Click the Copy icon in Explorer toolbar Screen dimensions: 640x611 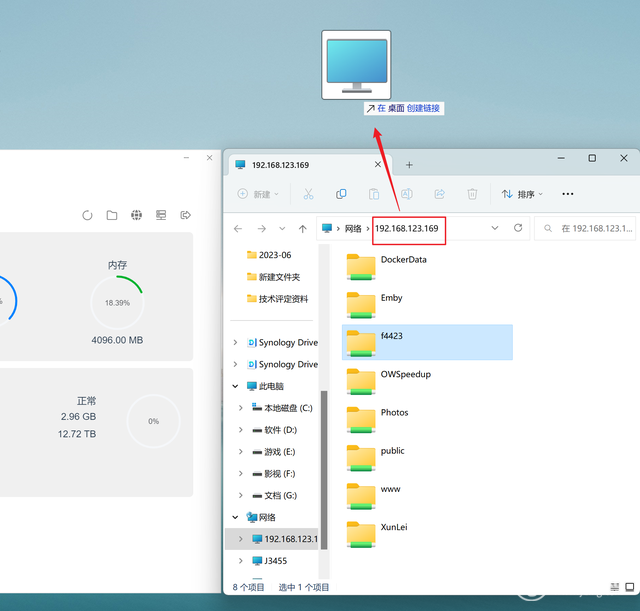(341, 194)
